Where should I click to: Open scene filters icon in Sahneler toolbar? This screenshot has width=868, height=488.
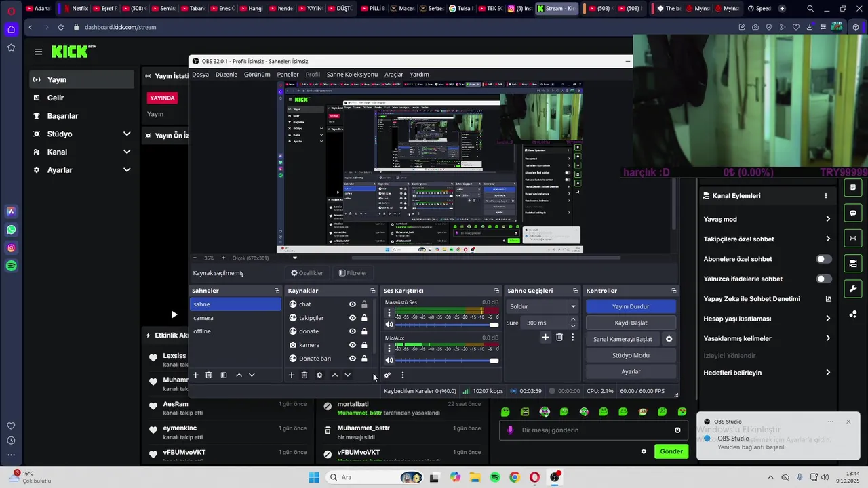point(224,375)
